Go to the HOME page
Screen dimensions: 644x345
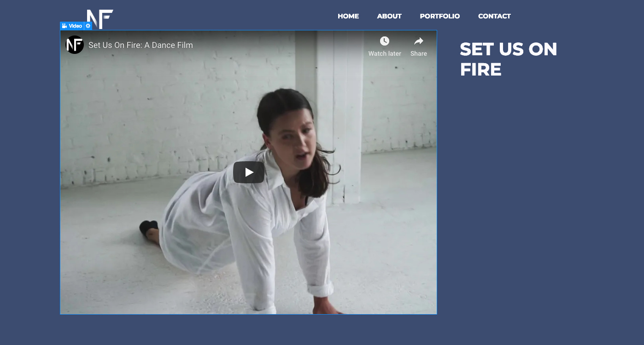tap(348, 16)
